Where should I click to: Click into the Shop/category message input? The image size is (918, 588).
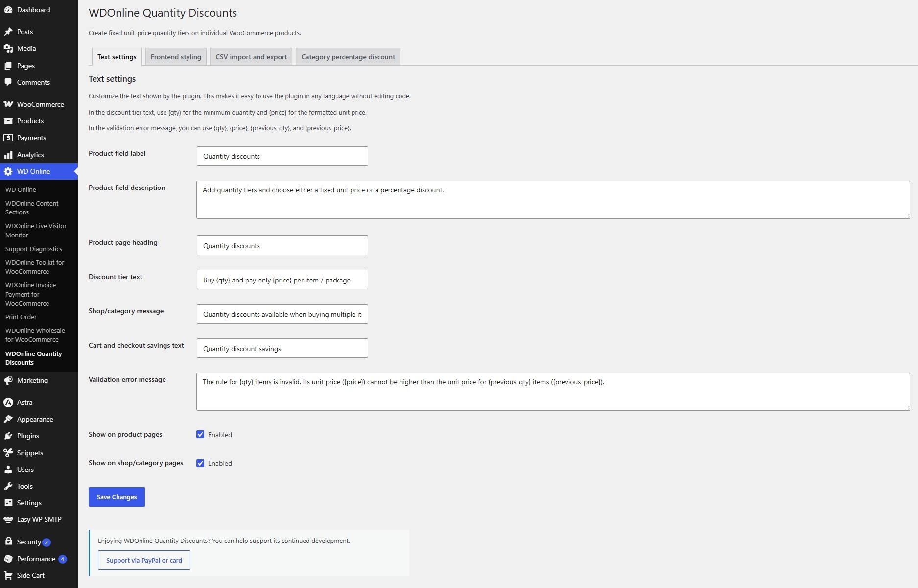[282, 314]
